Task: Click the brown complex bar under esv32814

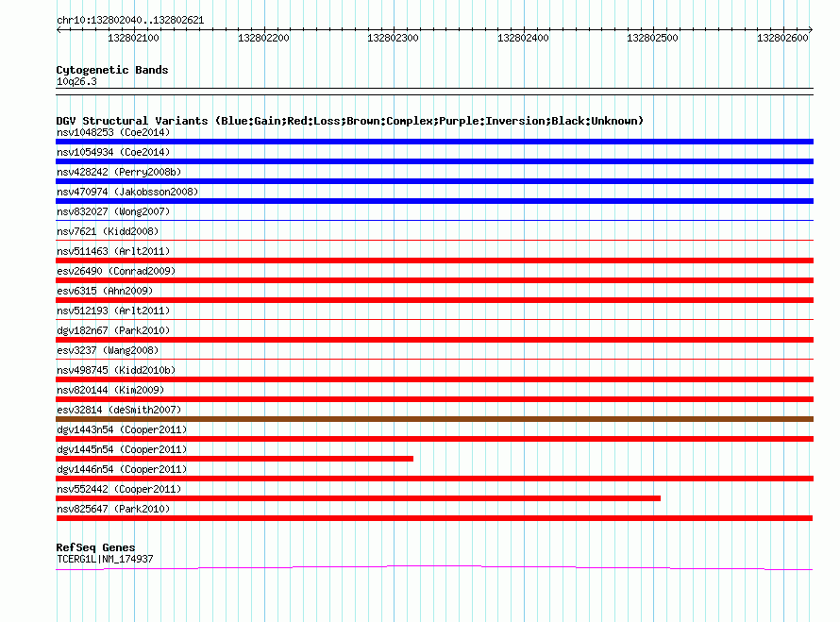Action: point(434,419)
